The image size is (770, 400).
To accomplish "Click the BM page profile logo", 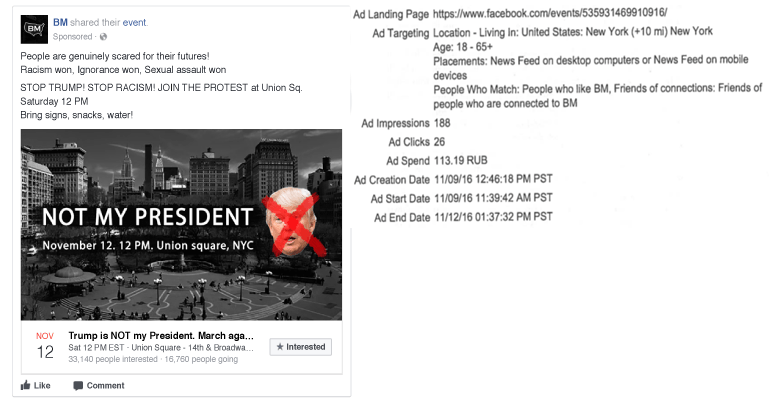I will (34, 25).
